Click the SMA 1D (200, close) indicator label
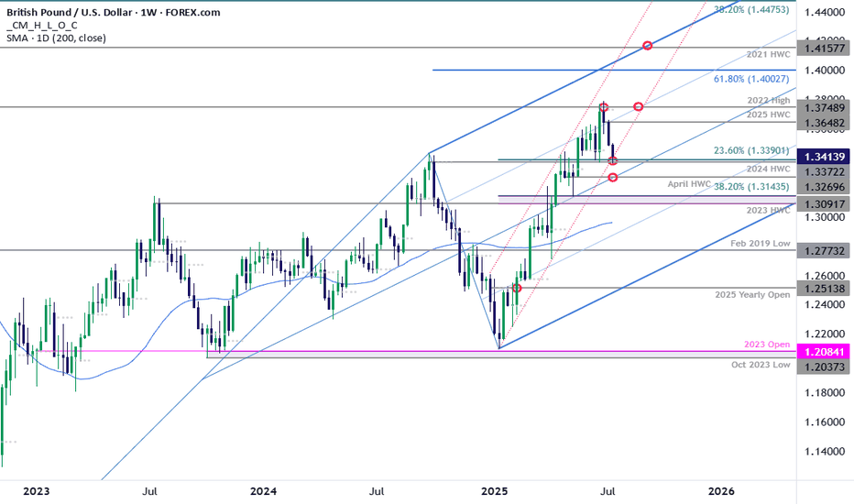 click(x=57, y=38)
